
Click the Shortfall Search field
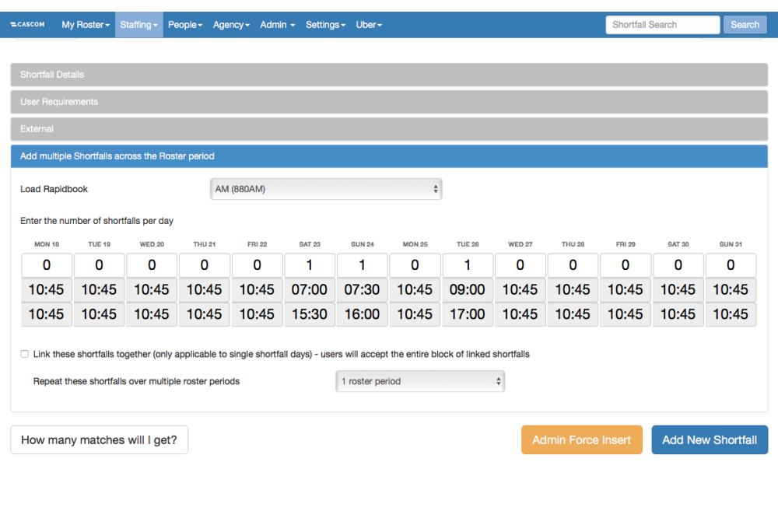662,25
